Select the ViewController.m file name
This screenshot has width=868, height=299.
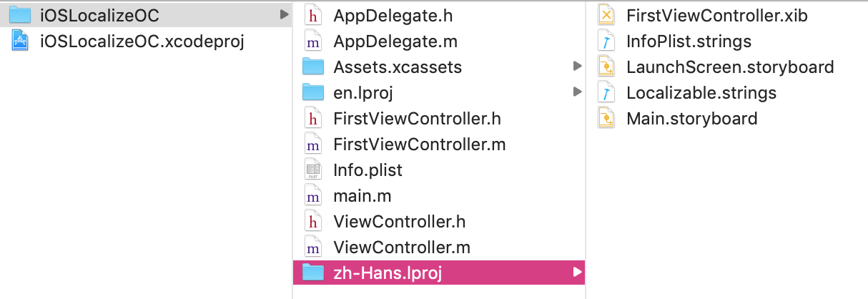click(x=402, y=247)
